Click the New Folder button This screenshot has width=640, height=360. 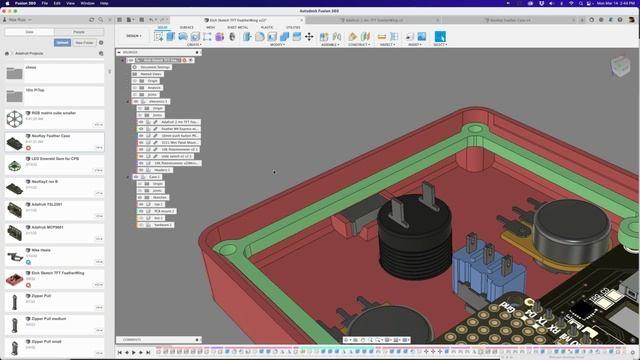click(x=84, y=42)
